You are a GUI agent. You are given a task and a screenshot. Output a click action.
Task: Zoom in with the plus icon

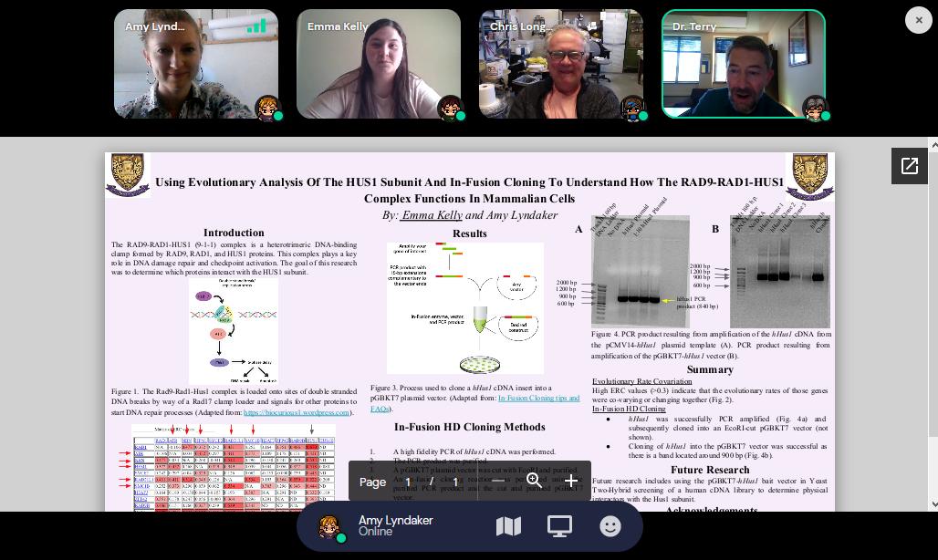point(571,482)
